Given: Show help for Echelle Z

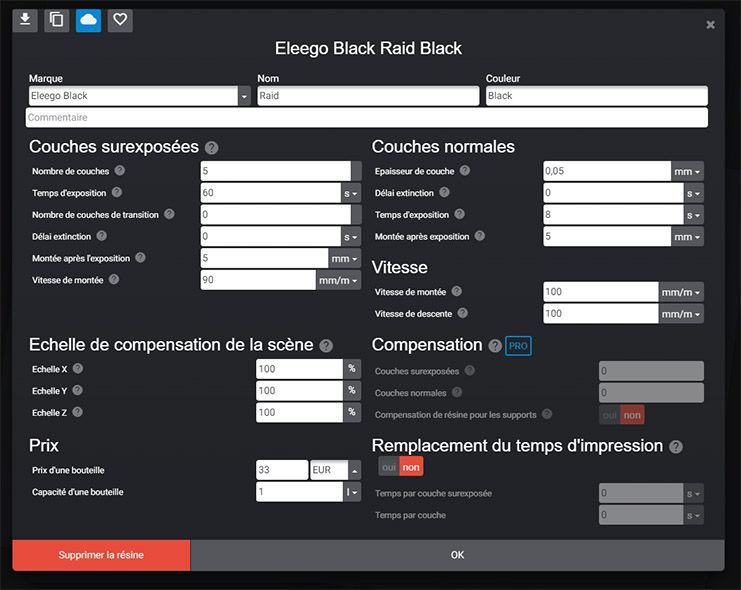Looking at the screenshot, I should pyautogui.click(x=78, y=412).
